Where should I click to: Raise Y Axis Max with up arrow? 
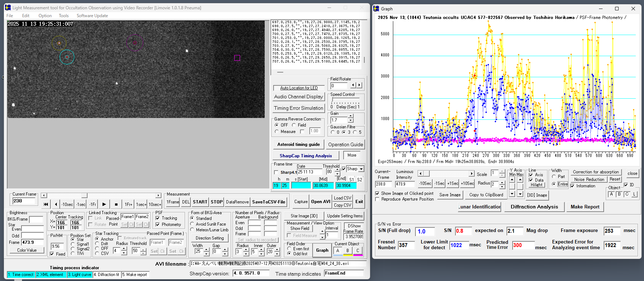[x=520, y=179]
